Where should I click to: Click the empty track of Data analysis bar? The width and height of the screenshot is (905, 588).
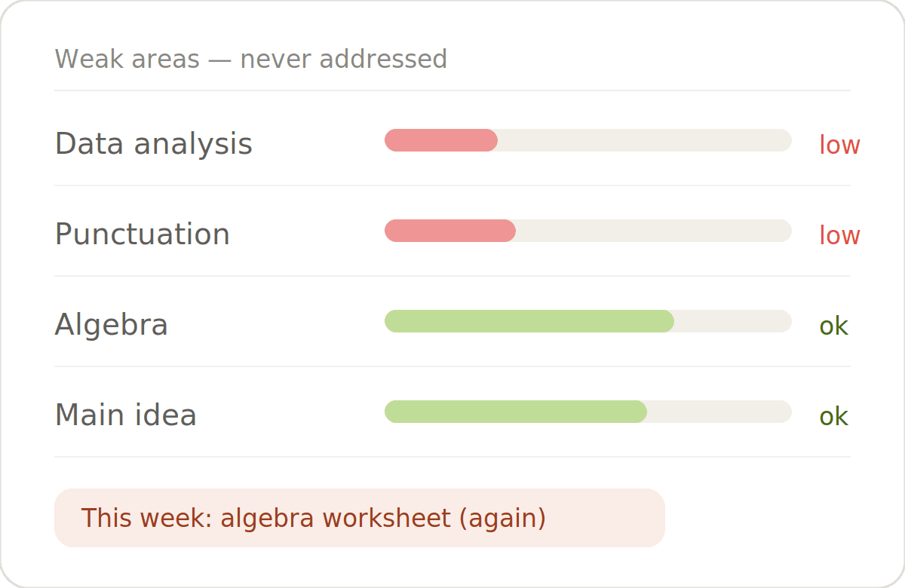pos(645,140)
